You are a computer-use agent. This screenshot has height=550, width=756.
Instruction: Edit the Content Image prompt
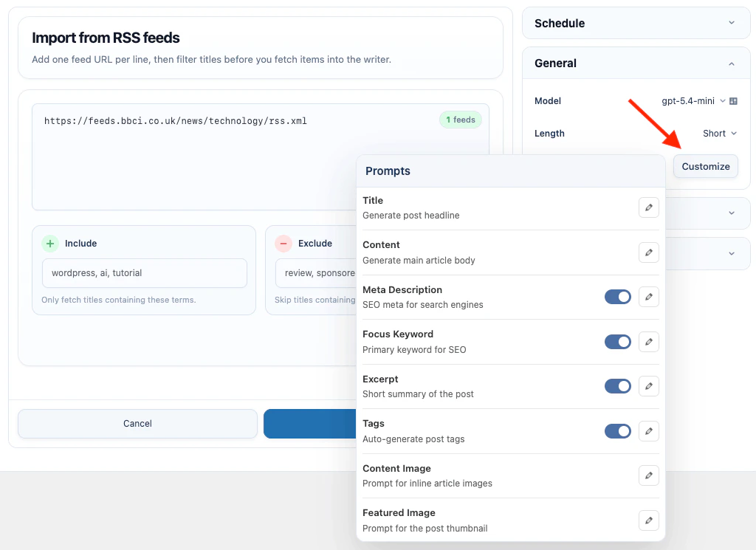(648, 475)
